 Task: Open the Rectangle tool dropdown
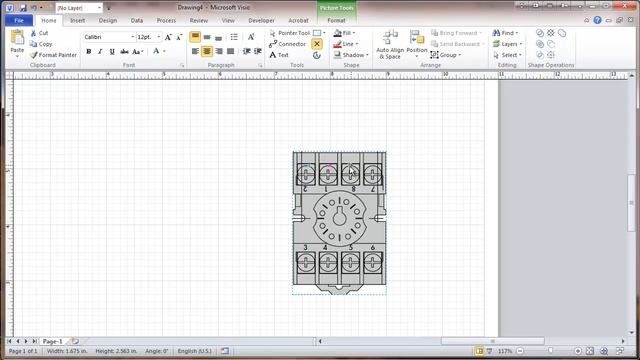click(x=324, y=33)
